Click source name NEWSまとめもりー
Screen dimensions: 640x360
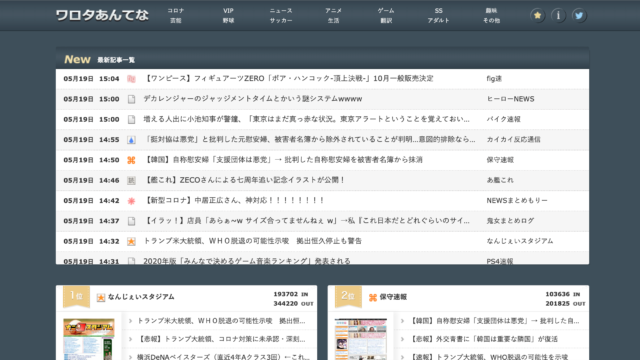pyautogui.click(x=517, y=200)
